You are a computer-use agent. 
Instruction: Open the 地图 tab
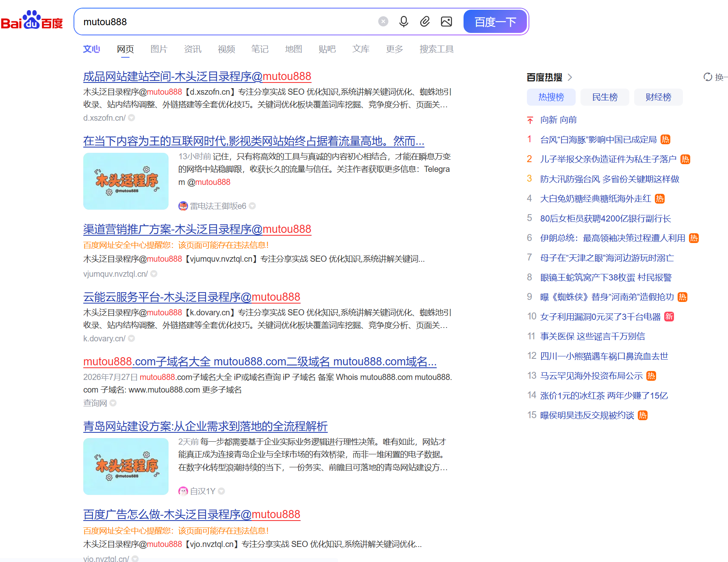(294, 49)
